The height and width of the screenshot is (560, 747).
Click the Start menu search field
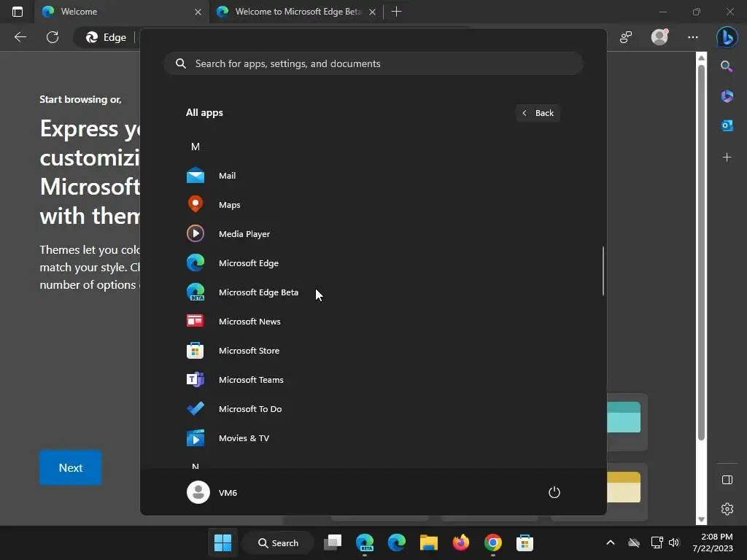[373, 63]
